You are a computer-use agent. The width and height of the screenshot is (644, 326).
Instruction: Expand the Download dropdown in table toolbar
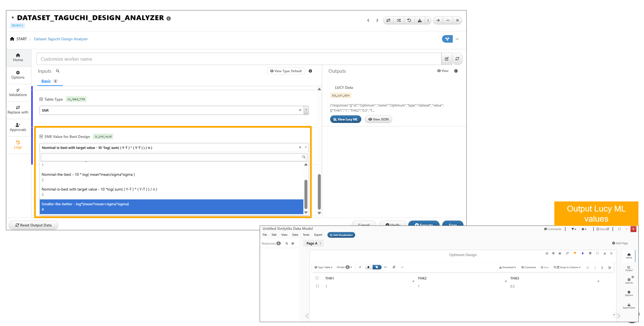507,267
